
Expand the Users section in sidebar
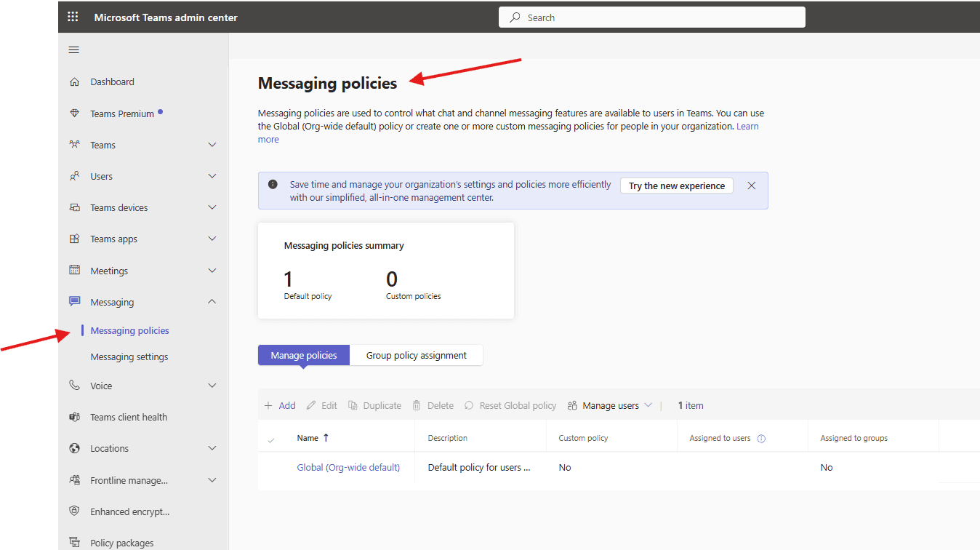click(x=212, y=175)
